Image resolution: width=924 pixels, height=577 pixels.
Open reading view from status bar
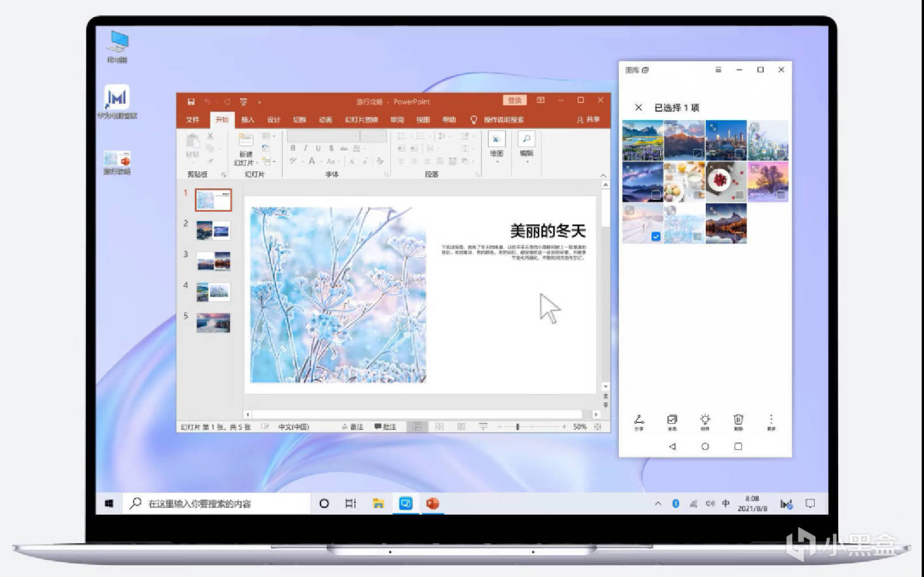[x=461, y=427]
